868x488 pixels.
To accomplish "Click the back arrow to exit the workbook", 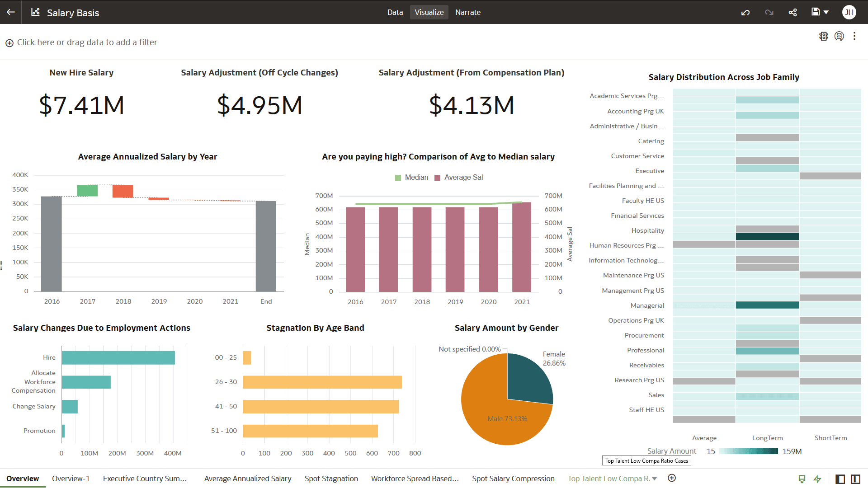I will pyautogui.click(x=11, y=12).
